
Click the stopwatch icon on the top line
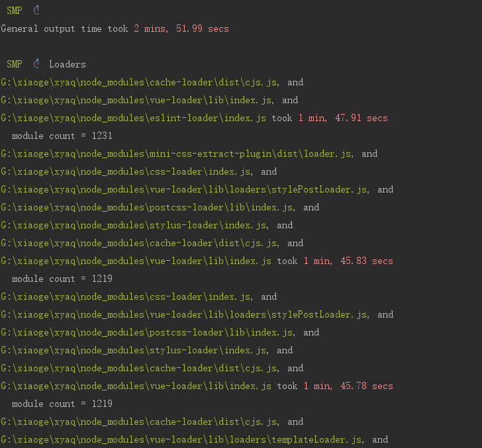click(36, 11)
